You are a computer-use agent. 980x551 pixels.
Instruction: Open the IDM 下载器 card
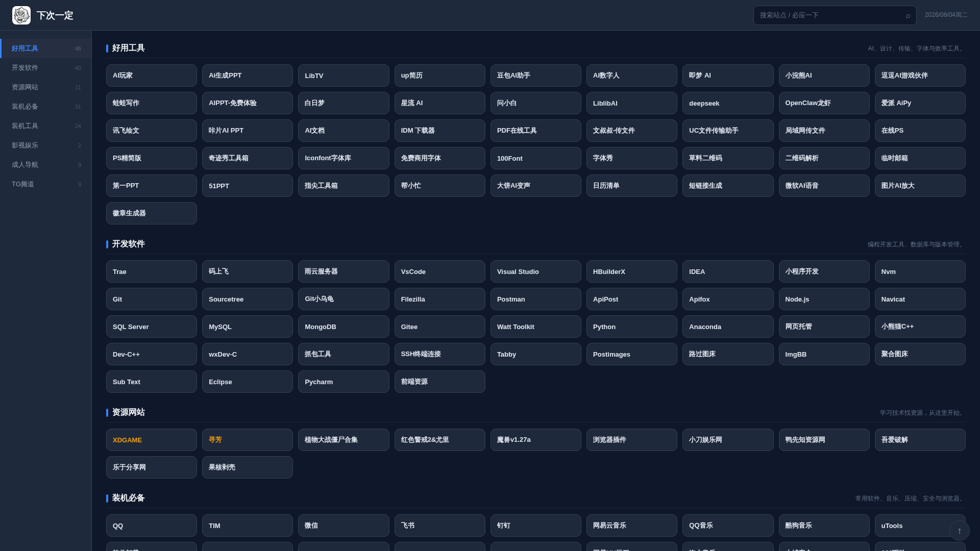point(440,131)
